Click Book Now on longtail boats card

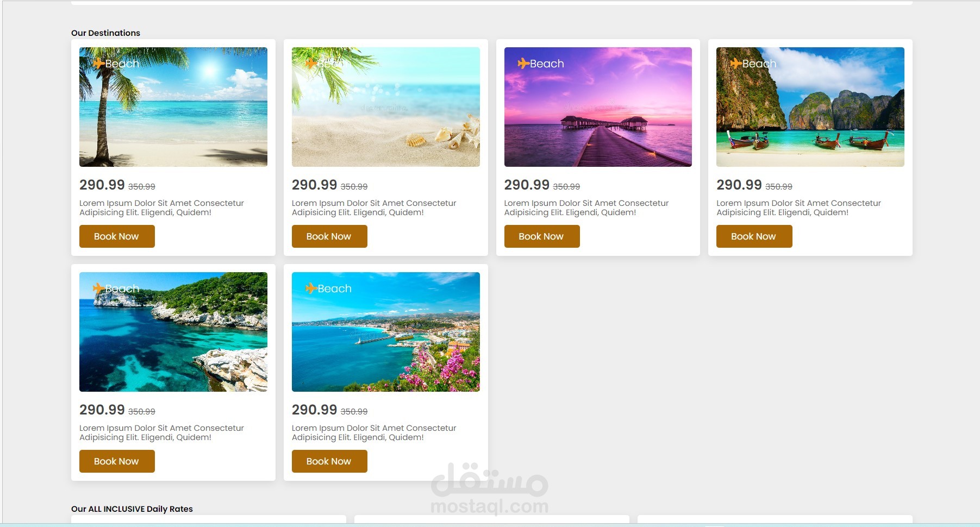tap(754, 236)
